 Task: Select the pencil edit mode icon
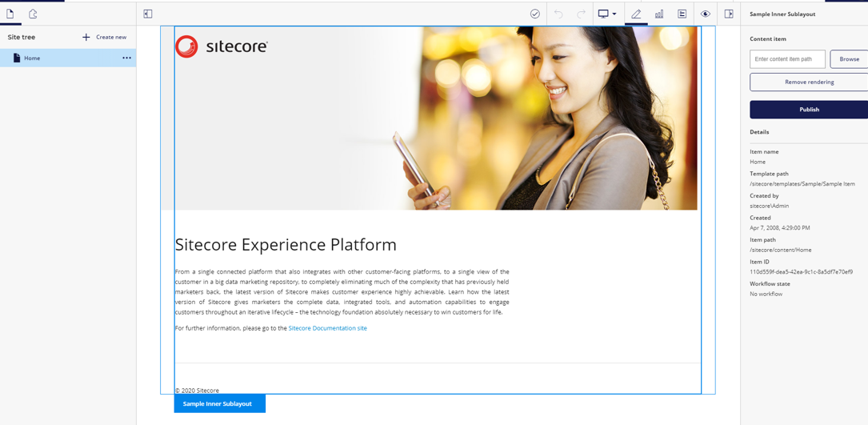click(636, 14)
